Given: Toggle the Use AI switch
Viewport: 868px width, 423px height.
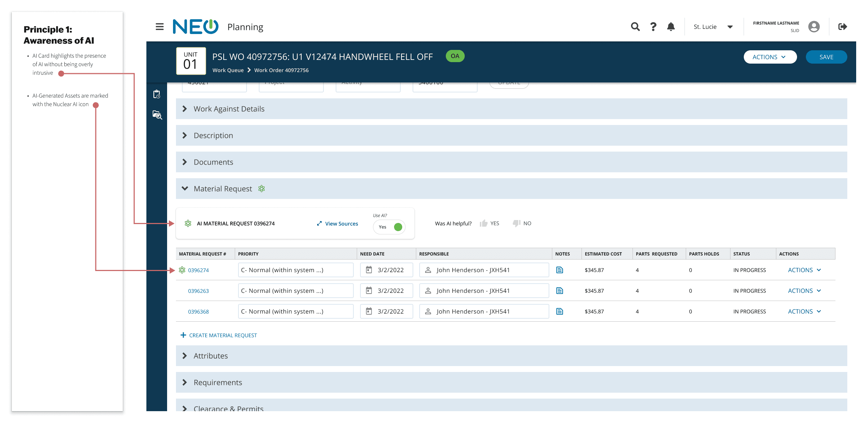Looking at the screenshot, I should 389,227.
